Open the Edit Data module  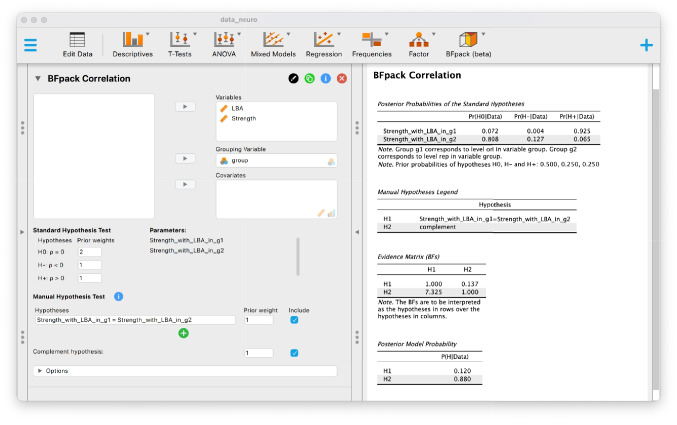(x=77, y=45)
